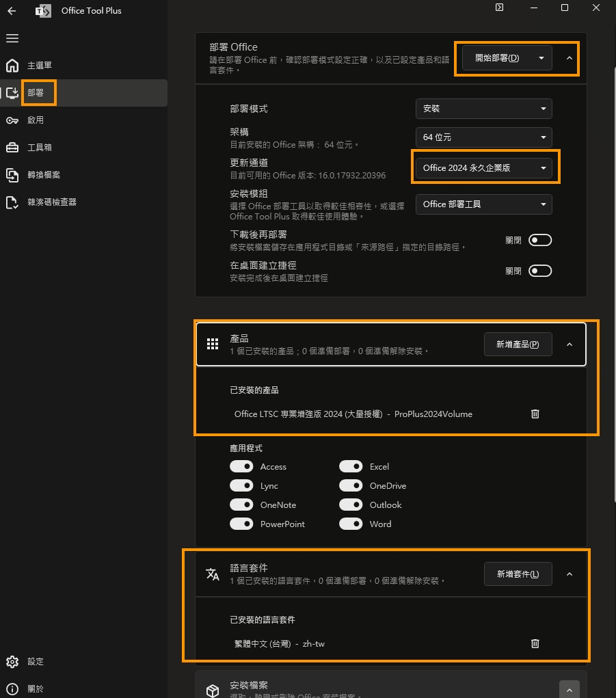Toggle the 安裝檔案 section chevron
Image resolution: width=616 pixels, height=698 pixels.
[x=570, y=690]
